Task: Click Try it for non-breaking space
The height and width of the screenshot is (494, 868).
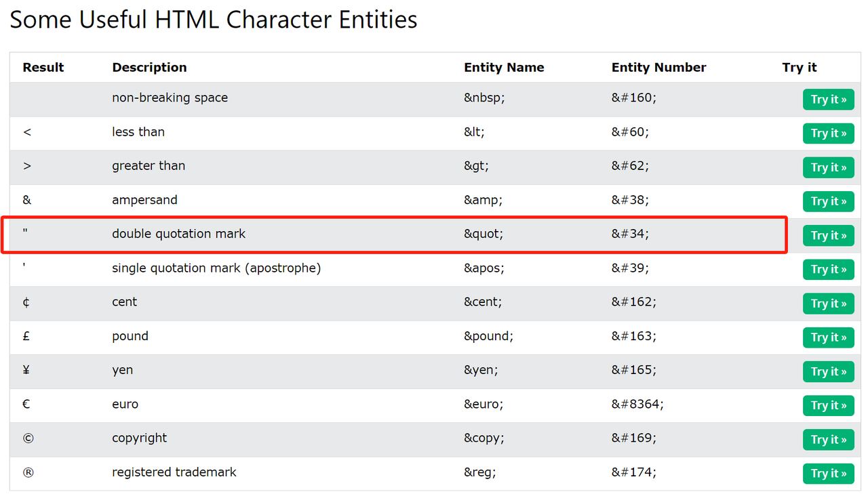Action: coord(828,100)
